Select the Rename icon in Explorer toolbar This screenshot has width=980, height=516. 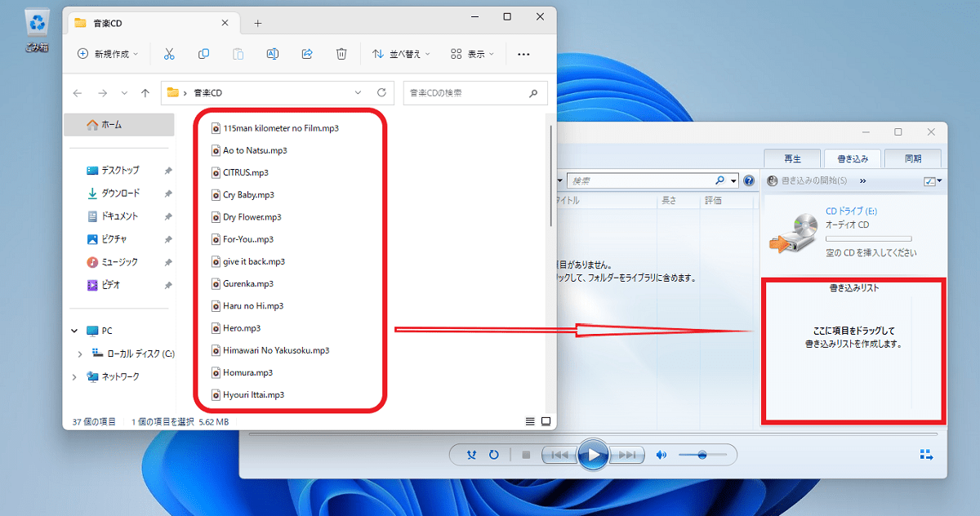[272, 53]
